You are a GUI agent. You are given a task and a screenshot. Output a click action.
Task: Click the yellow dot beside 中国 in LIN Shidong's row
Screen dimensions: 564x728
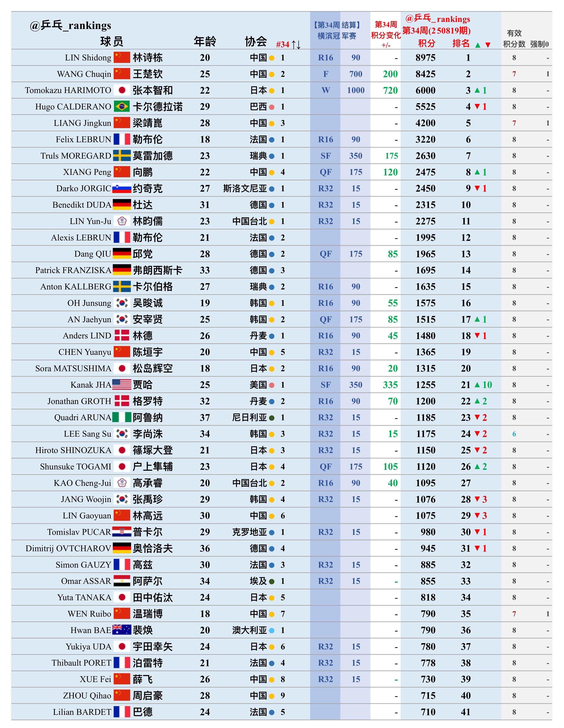point(272,58)
